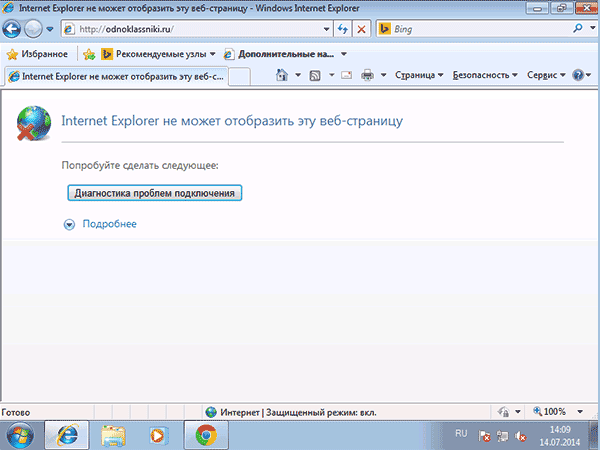Click the Stop loading red X icon
Viewport: 600px width, 450px height.
[x=361, y=29]
